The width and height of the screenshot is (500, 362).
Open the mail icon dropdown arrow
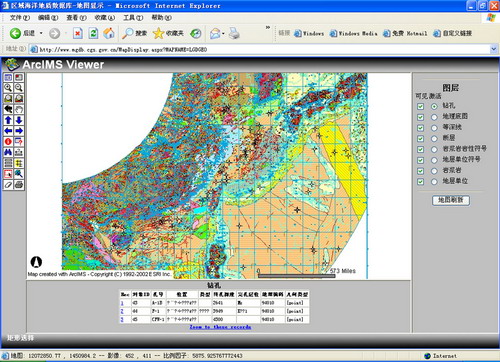click(223, 33)
